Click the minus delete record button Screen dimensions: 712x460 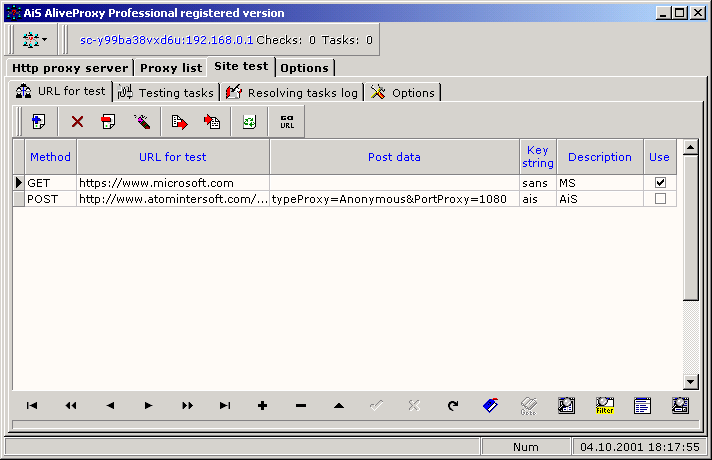click(x=301, y=406)
